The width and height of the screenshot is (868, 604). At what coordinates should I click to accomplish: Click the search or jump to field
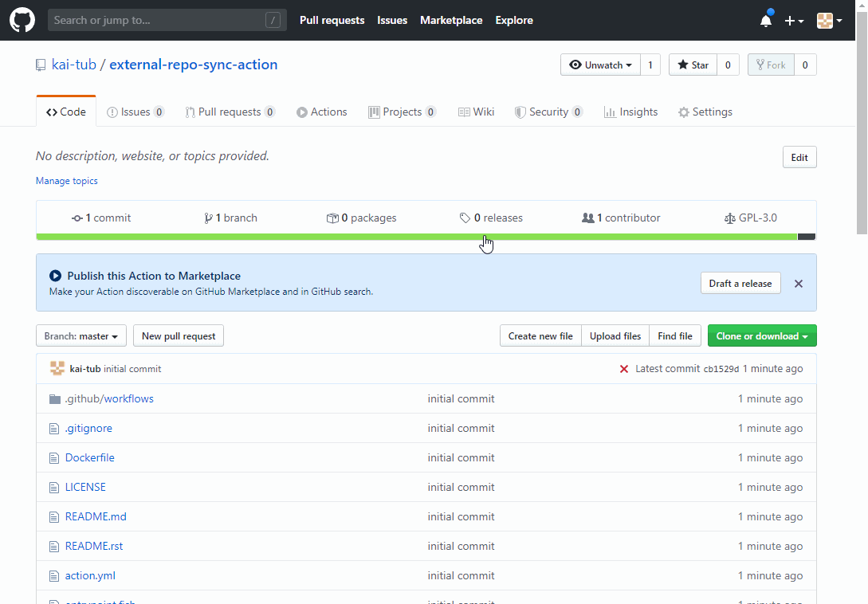pyautogui.click(x=167, y=20)
